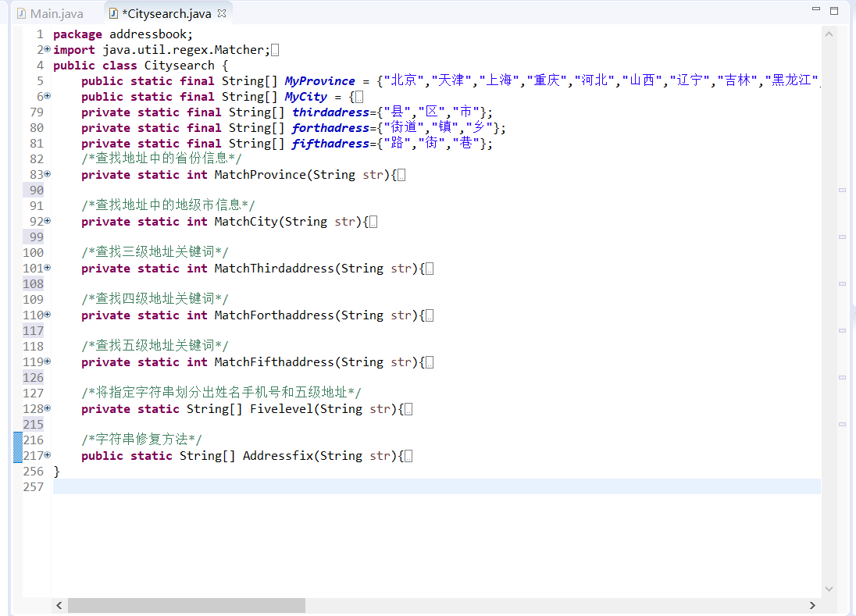Image resolution: width=856 pixels, height=616 pixels.
Task: Click the comment '/*将指定字符串划分出姓名手机号和五级地址*/'
Action: (221, 392)
